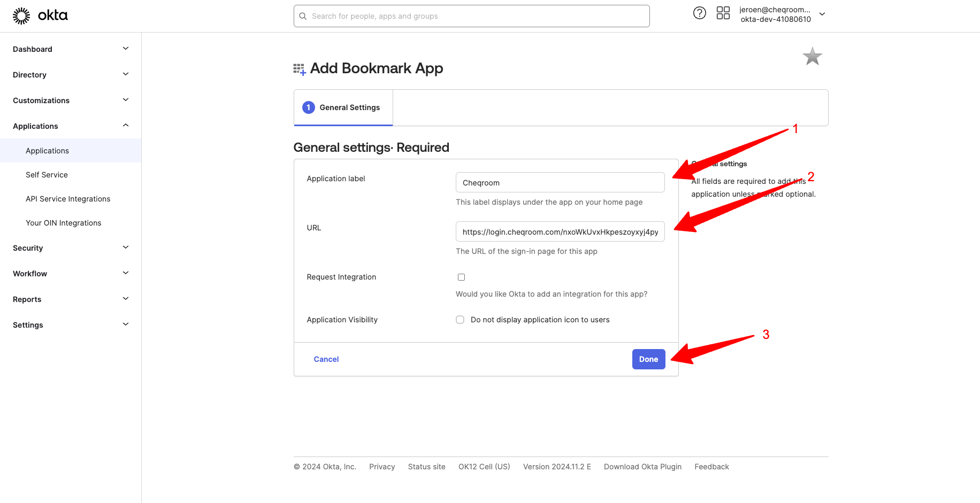Viewport: 980px width, 503px height.
Task: Check Do not display application icon to users
Action: (460, 320)
